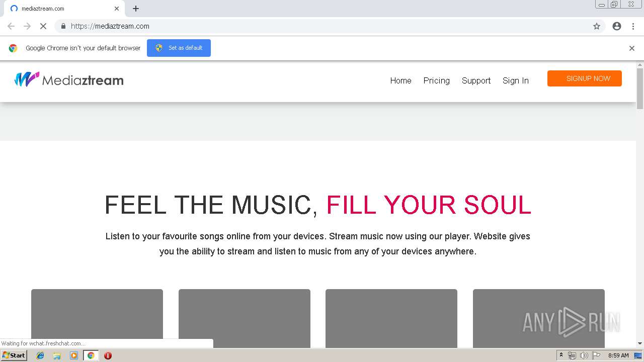The width and height of the screenshot is (644, 362).
Task: Open Windows Explorer folder in taskbar
Action: pyautogui.click(x=57, y=355)
